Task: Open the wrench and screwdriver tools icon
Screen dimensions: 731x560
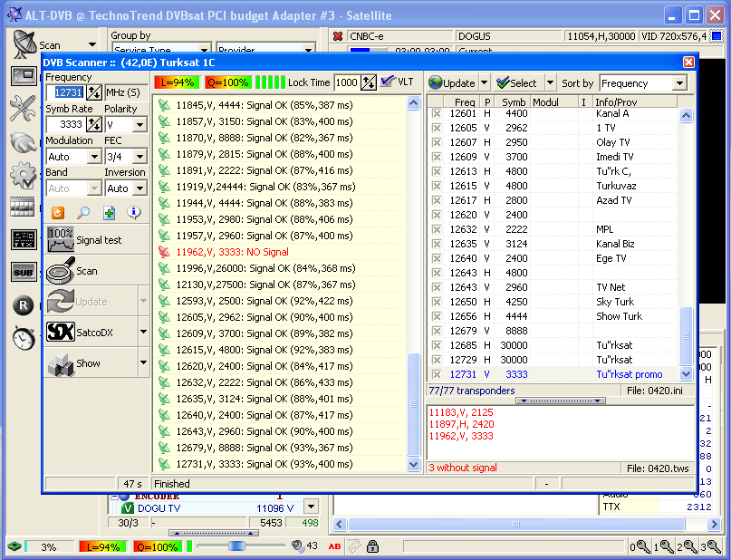Action: 23,108
